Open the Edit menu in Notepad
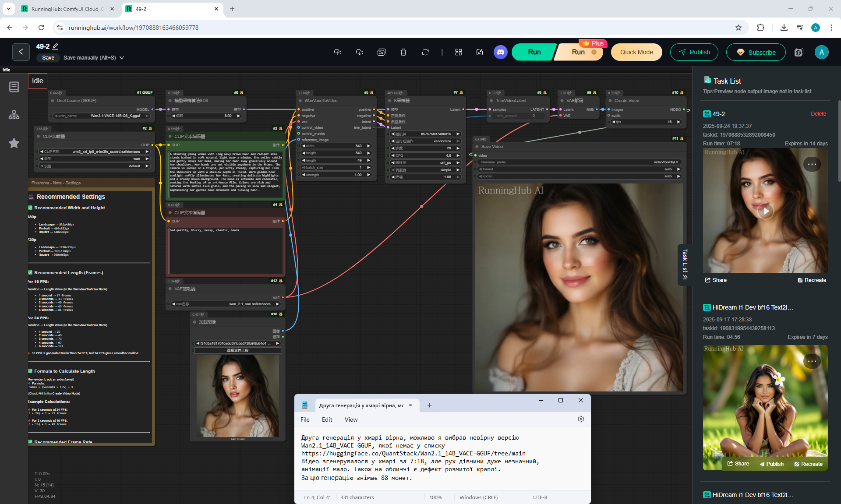The width and height of the screenshot is (841, 504). coord(327,419)
